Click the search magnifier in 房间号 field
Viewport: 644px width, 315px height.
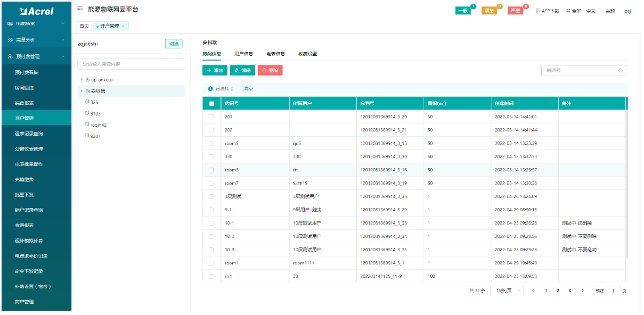click(621, 70)
